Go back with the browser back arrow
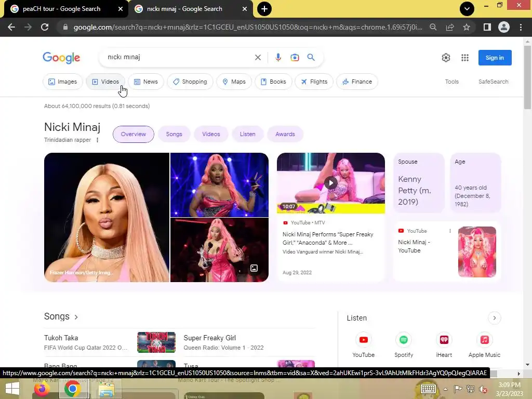The width and height of the screenshot is (532, 399). 11,27
